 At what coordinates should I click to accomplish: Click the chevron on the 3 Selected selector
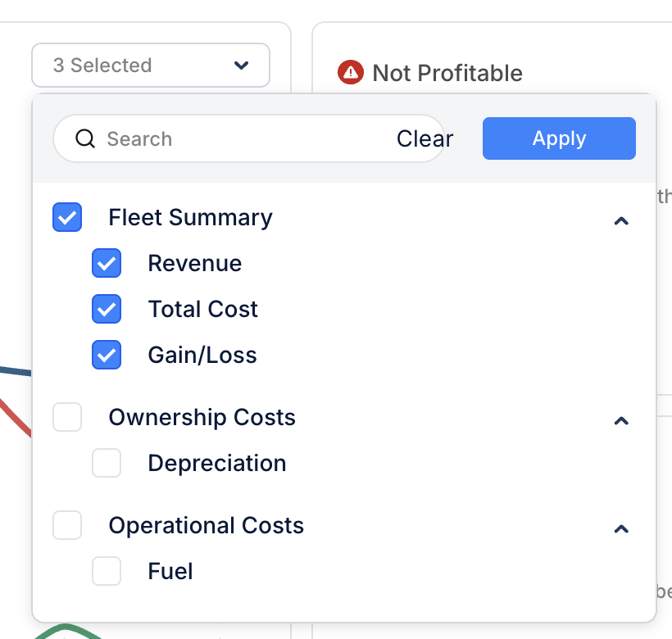pos(241,65)
